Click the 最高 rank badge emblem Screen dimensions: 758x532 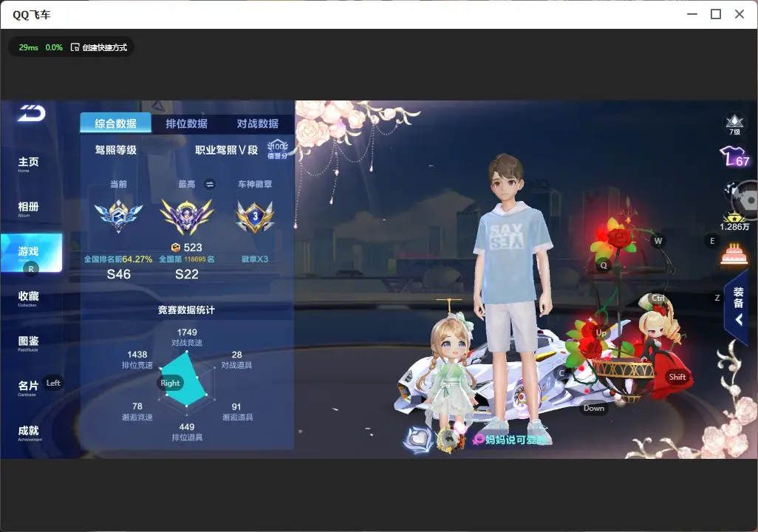[x=187, y=216]
